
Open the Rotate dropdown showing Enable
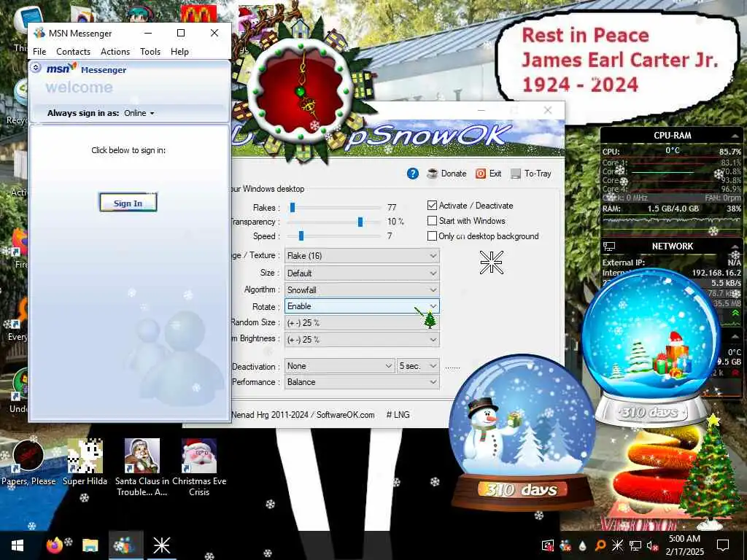click(x=362, y=306)
